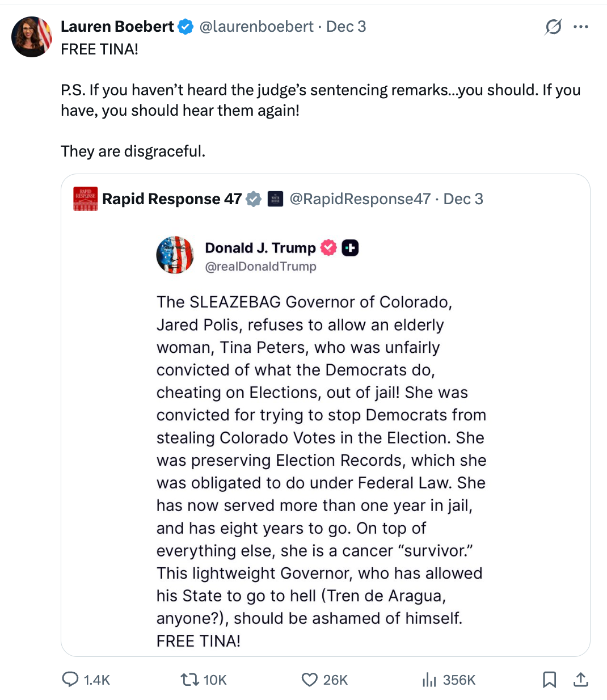607x700 pixels.
Task: Like the tweet with the heart icon
Action: point(309,680)
